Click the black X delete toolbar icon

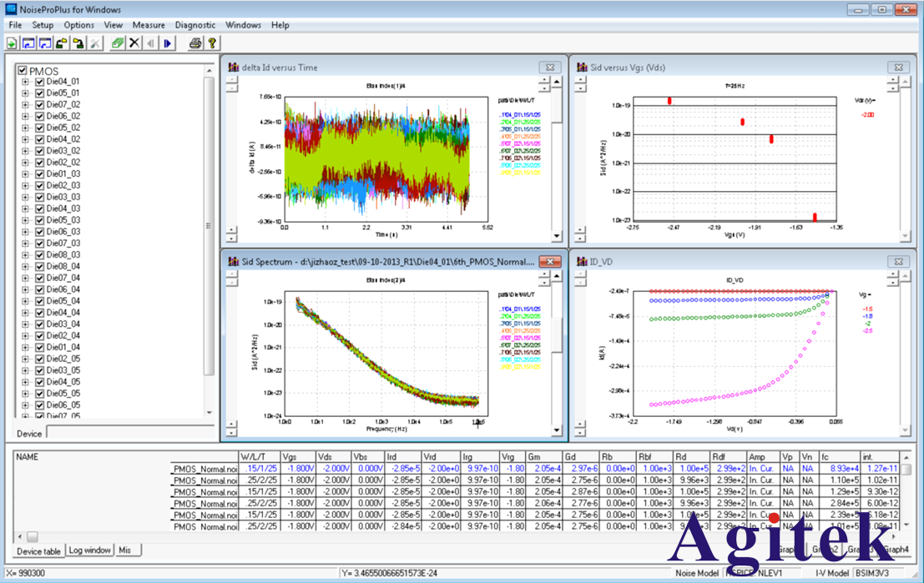pyautogui.click(x=134, y=43)
